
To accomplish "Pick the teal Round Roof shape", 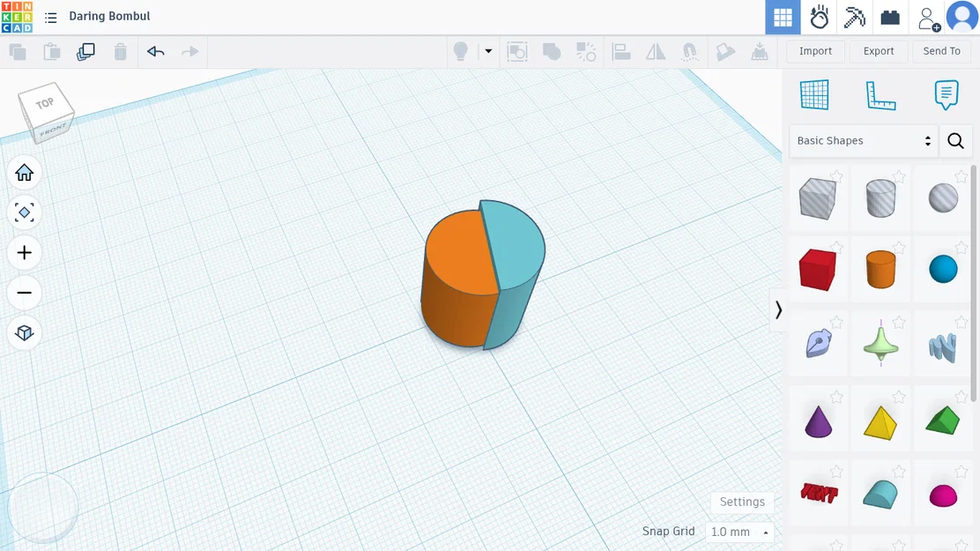I will pyautogui.click(x=880, y=494).
